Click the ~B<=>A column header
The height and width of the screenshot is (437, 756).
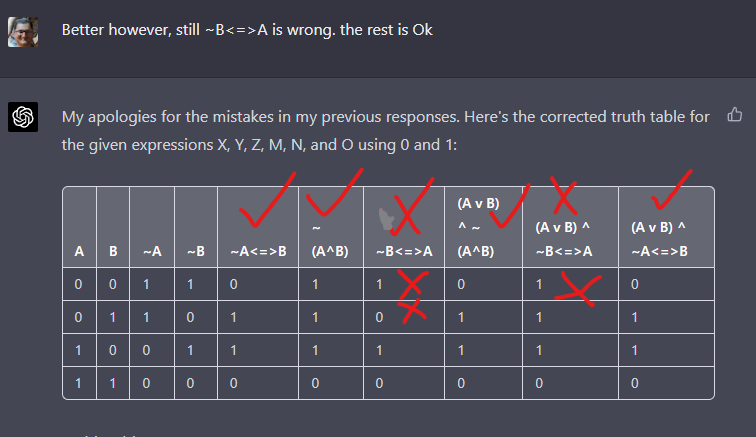click(x=404, y=251)
